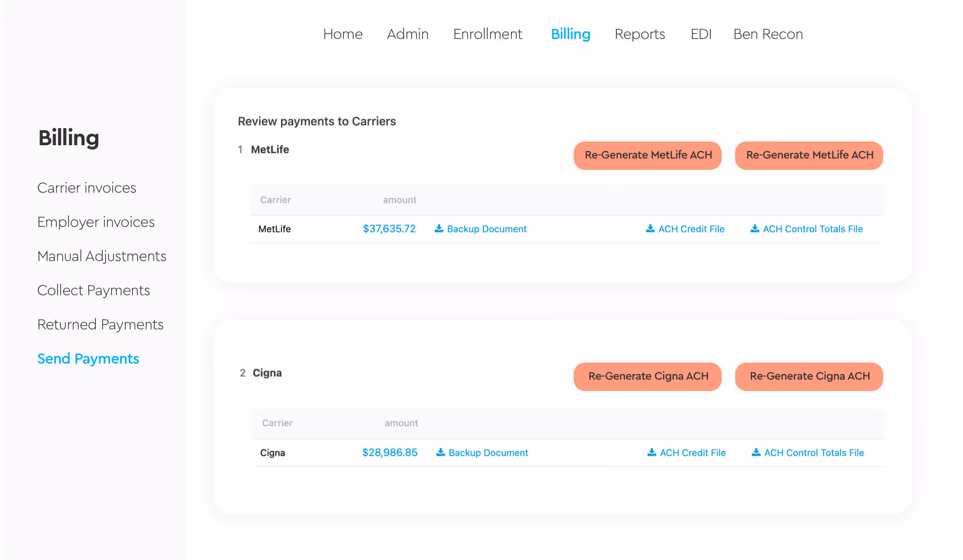
Task: Go to Employer invoices in the sidebar
Action: [x=96, y=222]
